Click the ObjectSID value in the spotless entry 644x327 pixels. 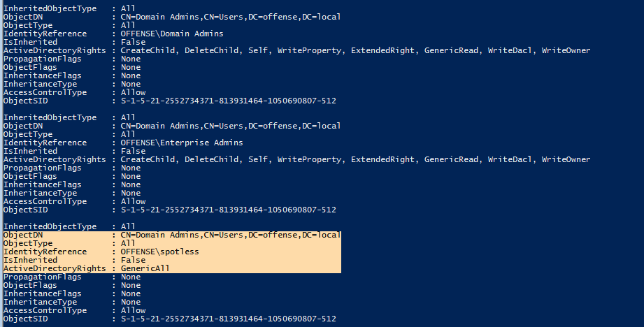[228, 319]
